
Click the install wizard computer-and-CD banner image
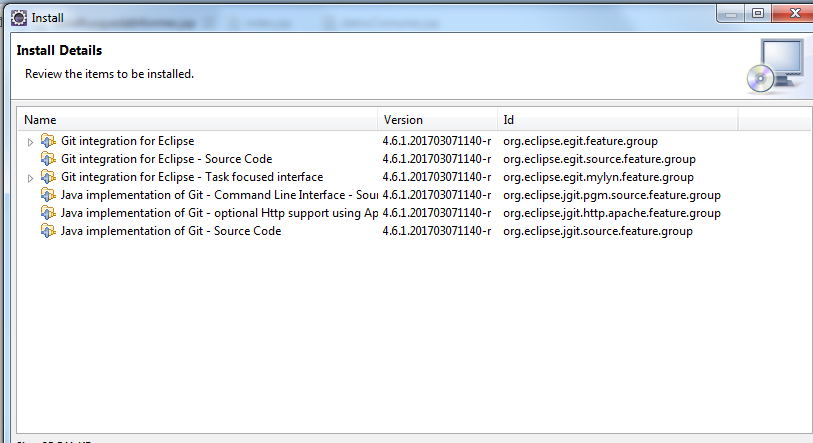pyautogui.click(x=774, y=66)
